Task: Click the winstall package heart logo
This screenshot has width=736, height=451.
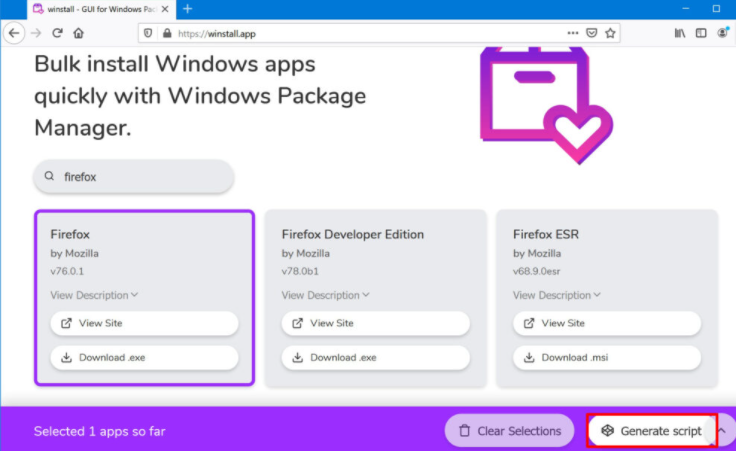Action: click(x=546, y=105)
